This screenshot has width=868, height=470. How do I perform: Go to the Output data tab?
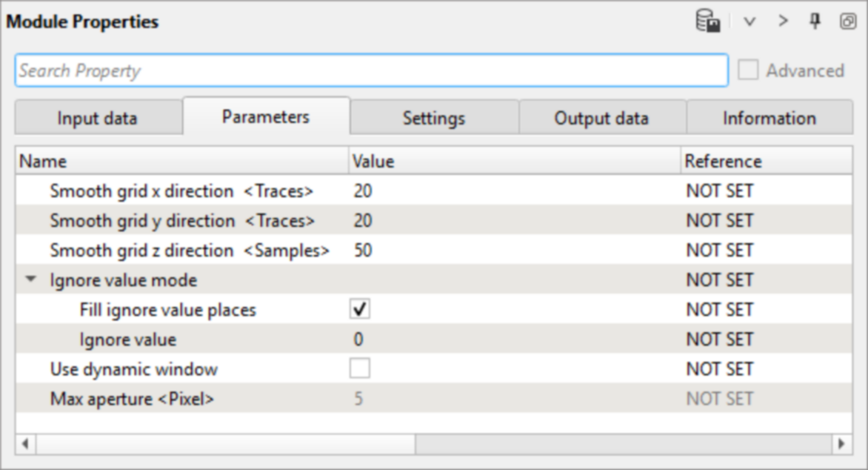[x=601, y=119]
